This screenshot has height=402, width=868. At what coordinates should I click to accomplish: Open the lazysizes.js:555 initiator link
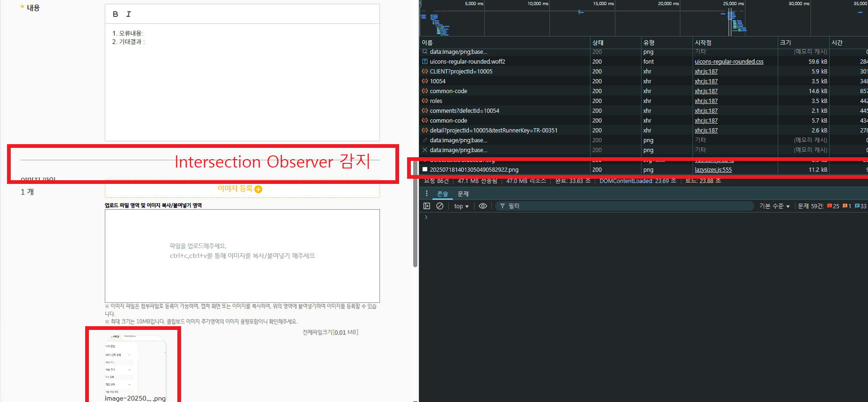coord(713,170)
